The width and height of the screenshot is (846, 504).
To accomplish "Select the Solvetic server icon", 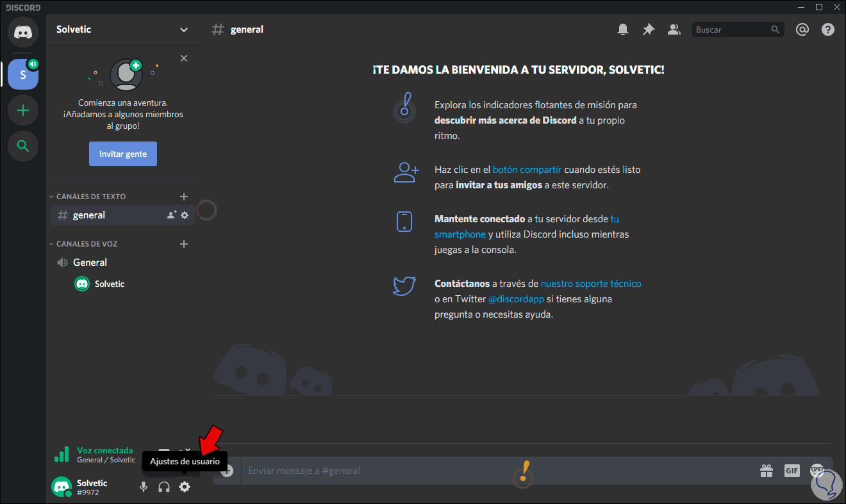I will [23, 75].
